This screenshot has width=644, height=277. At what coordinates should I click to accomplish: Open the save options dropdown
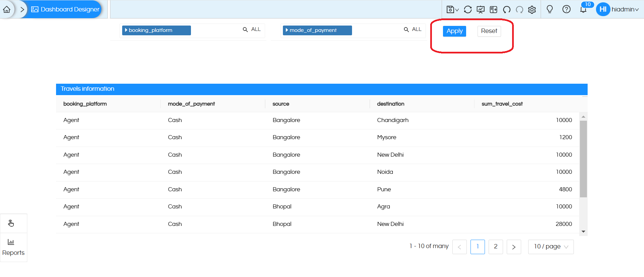coord(452,9)
